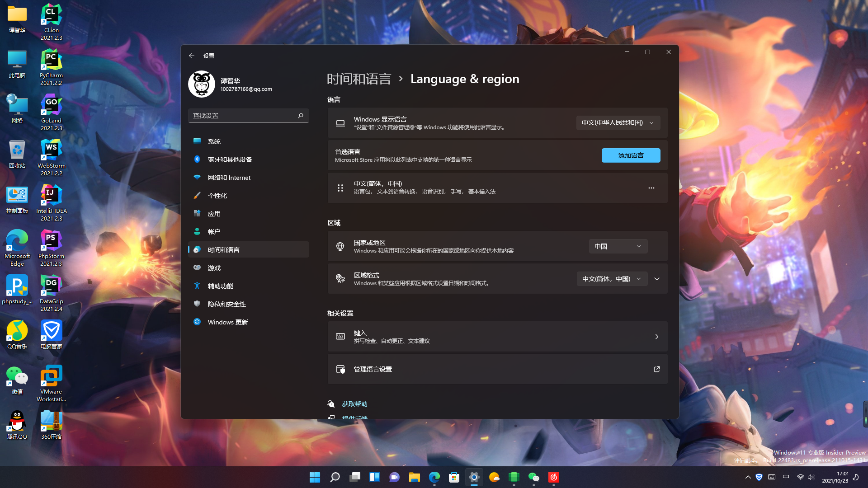
Task: Open 个性化 settings category
Action: point(249,196)
